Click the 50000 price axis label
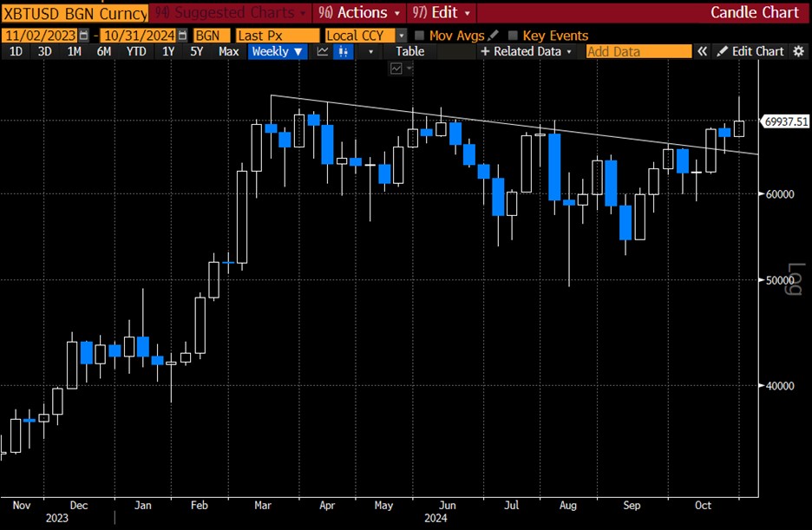 779,280
